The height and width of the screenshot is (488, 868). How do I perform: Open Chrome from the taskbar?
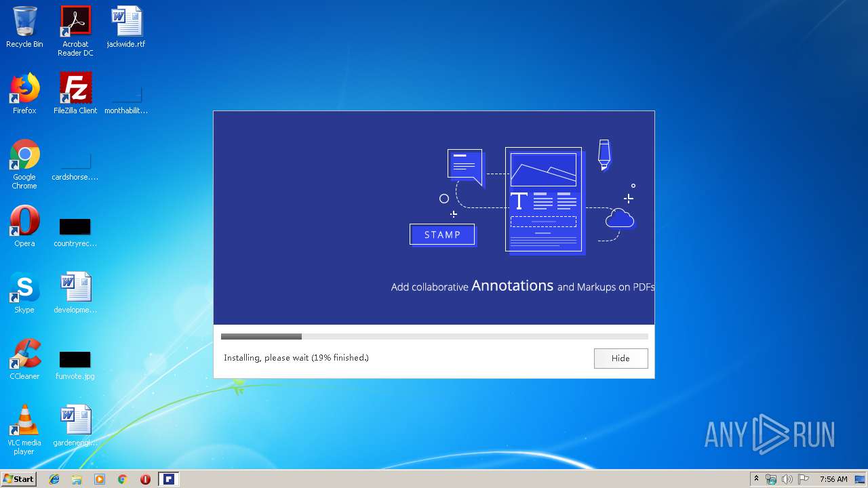pos(122,479)
